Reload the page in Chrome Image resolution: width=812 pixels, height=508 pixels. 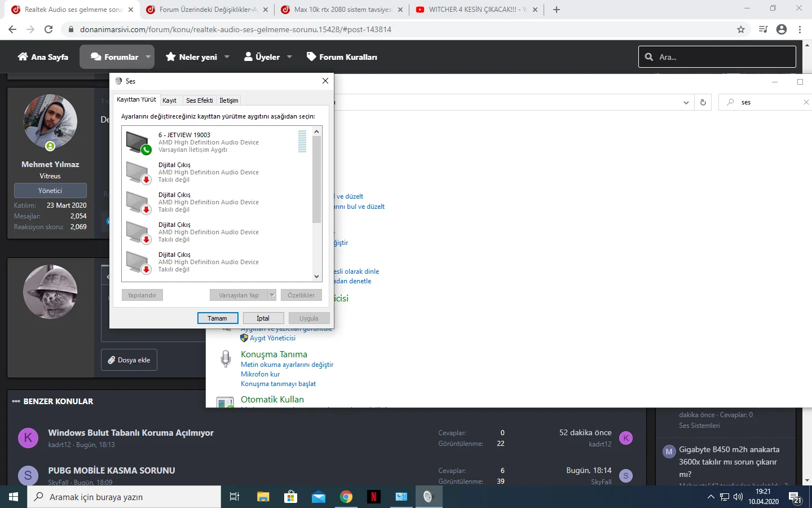[48, 29]
